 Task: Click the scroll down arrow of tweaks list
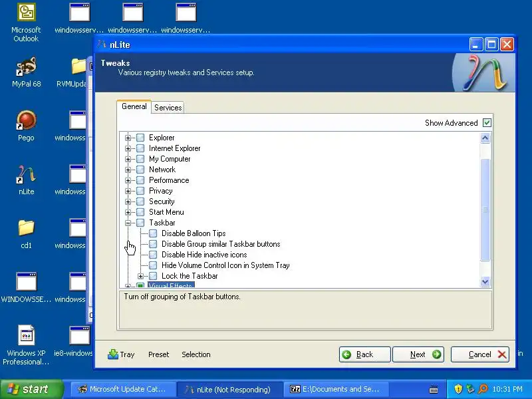tap(485, 281)
